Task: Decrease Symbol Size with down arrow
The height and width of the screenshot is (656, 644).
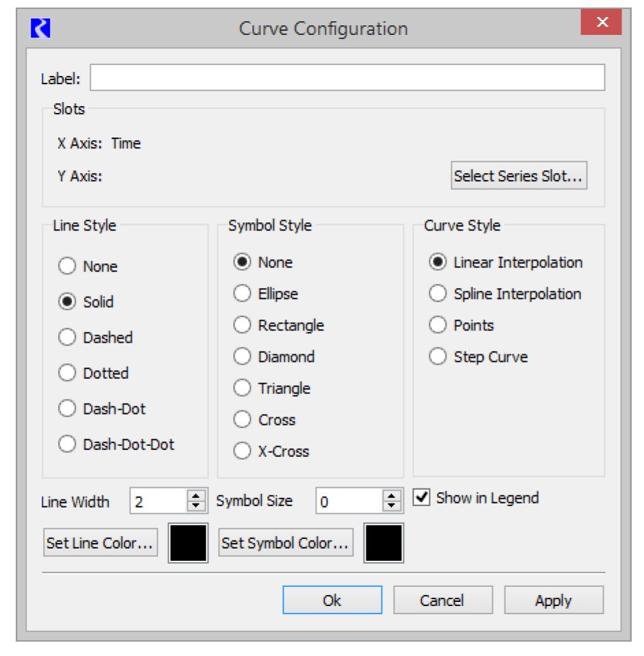Action: point(392,506)
